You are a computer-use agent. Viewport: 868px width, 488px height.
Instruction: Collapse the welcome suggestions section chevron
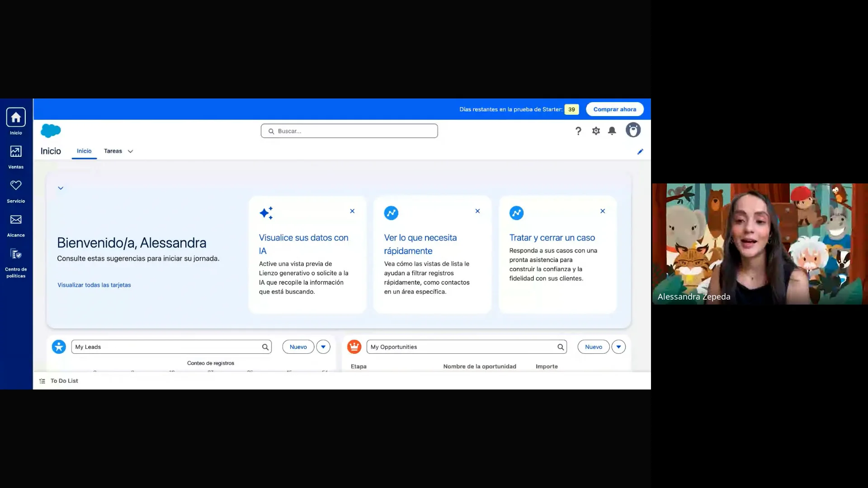[x=61, y=188]
